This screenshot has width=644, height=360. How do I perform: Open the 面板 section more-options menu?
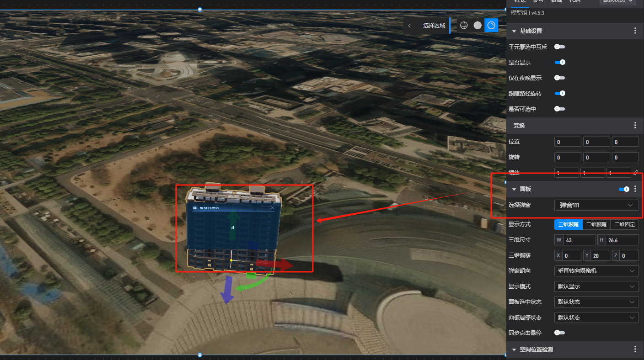[x=635, y=189]
